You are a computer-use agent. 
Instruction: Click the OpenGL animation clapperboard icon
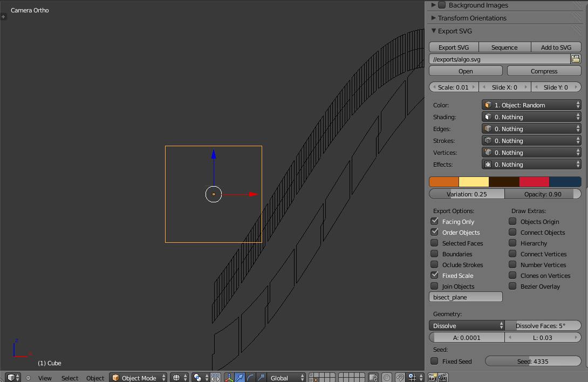click(443, 378)
